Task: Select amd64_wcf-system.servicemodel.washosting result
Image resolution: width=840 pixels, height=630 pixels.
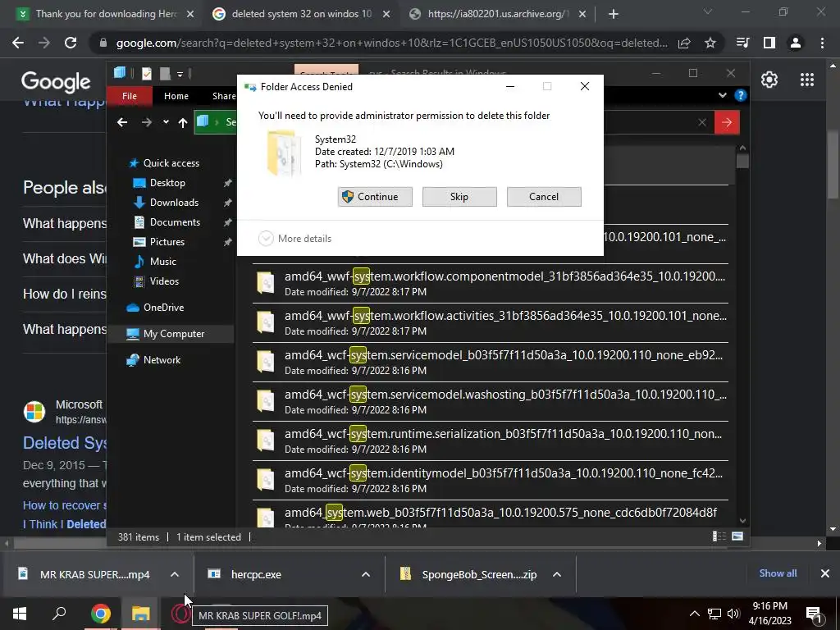Action: coord(491,402)
